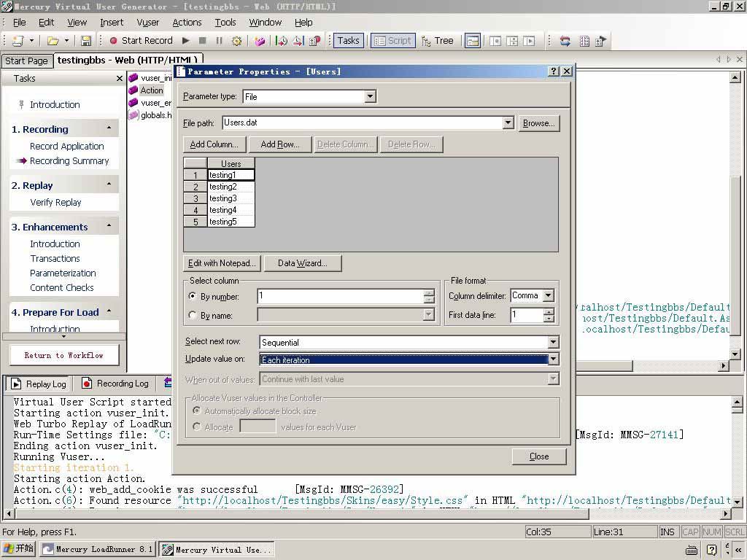Click the first of three snapshot layout icons
Viewport: 747px width, 560px height.
pos(495,41)
